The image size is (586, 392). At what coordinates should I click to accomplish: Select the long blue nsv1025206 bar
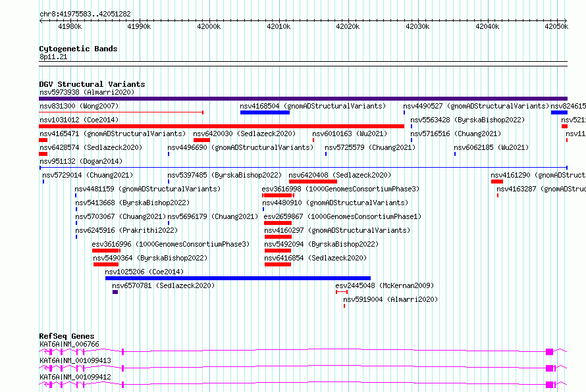click(238, 278)
